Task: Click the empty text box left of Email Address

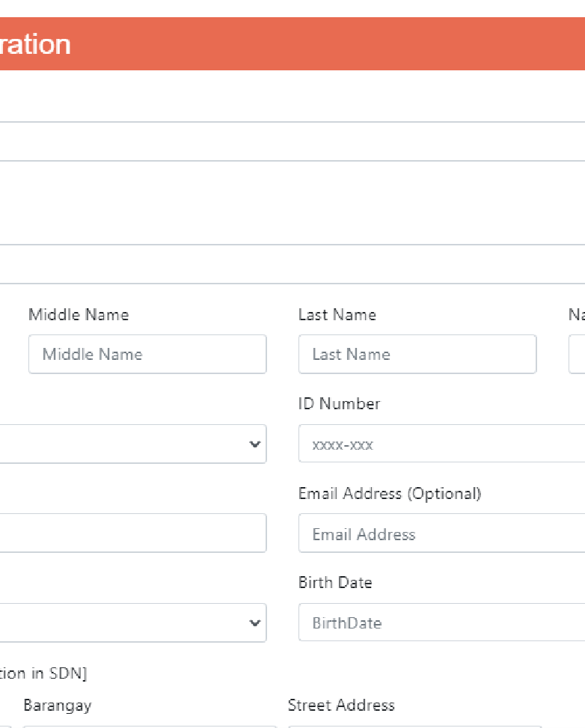Action: pos(132,533)
